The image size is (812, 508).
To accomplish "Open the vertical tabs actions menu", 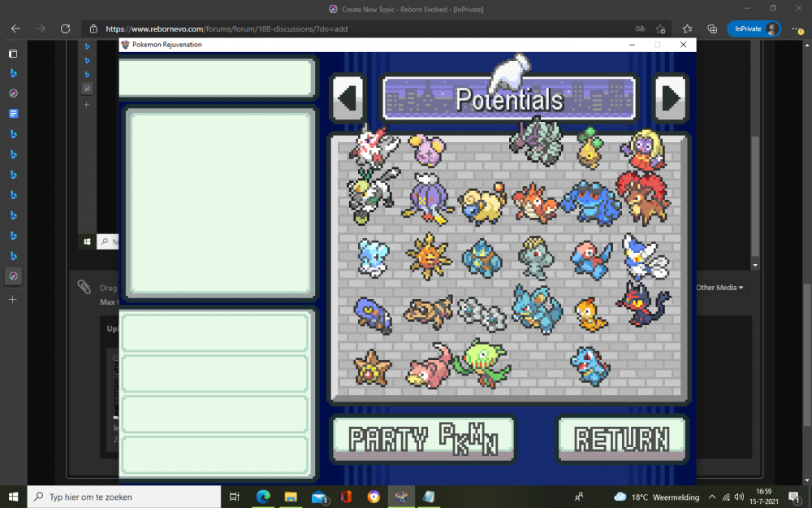I will click(14, 54).
